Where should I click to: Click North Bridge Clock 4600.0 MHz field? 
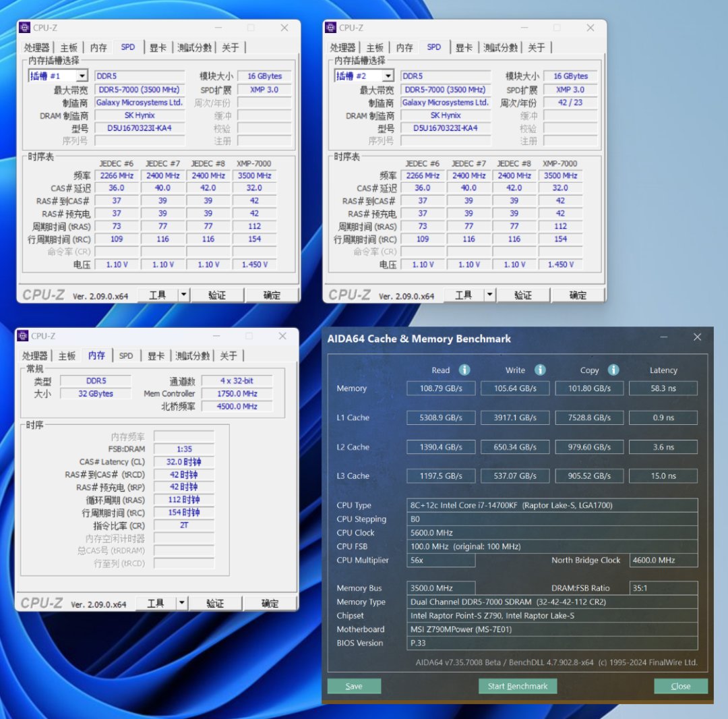663,560
